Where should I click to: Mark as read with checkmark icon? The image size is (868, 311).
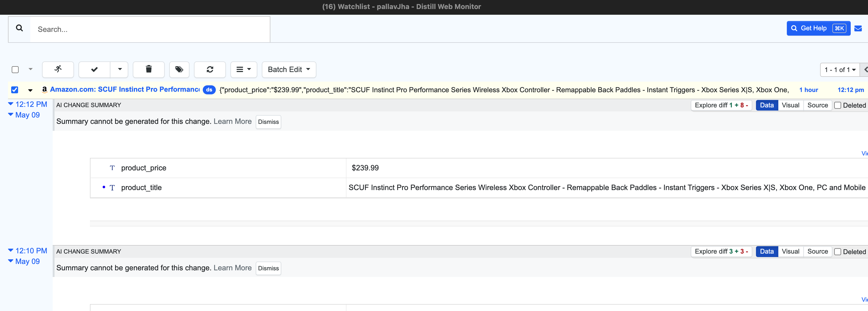94,69
